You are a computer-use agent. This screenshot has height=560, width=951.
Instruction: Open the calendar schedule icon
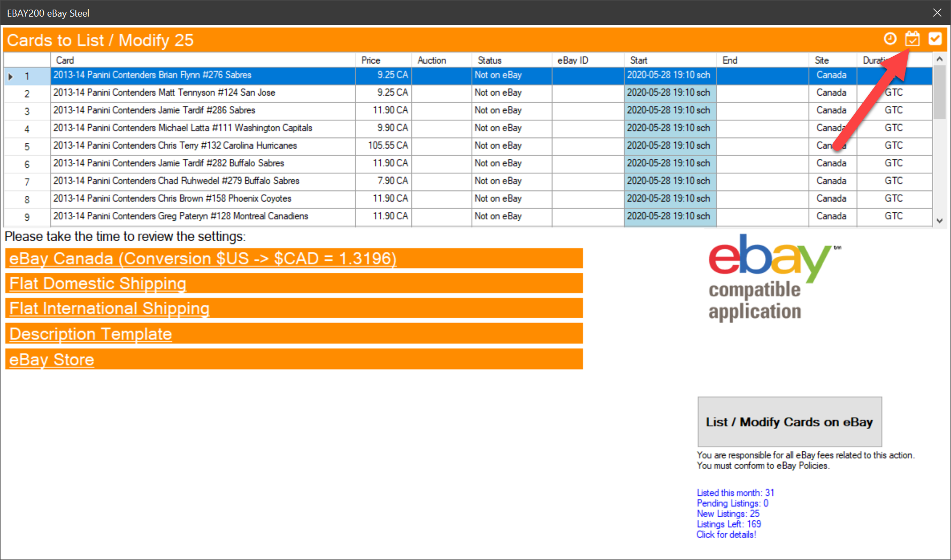[912, 39]
